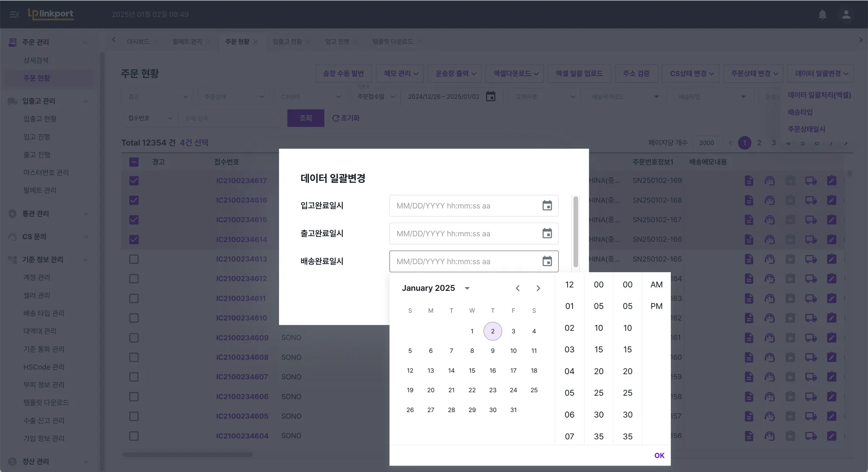This screenshot has width=868, height=472.
Task: Open calendar icon for 출고완료일시 field
Action: tap(547, 234)
